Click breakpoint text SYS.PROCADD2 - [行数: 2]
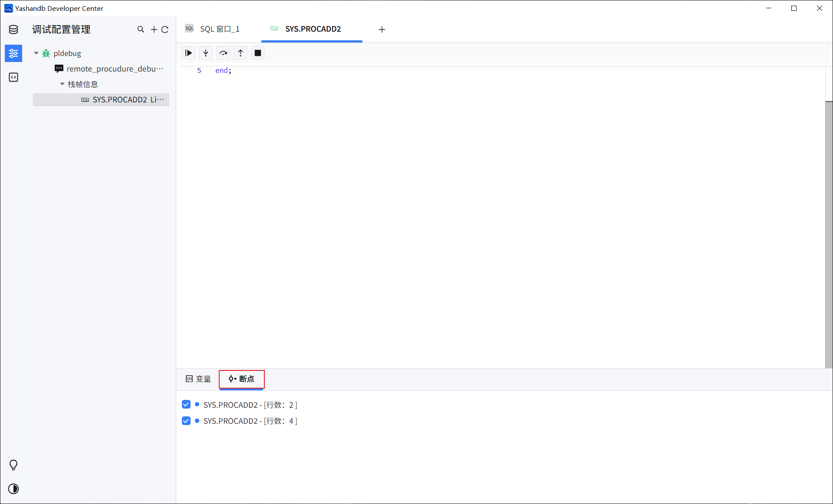 click(x=250, y=405)
